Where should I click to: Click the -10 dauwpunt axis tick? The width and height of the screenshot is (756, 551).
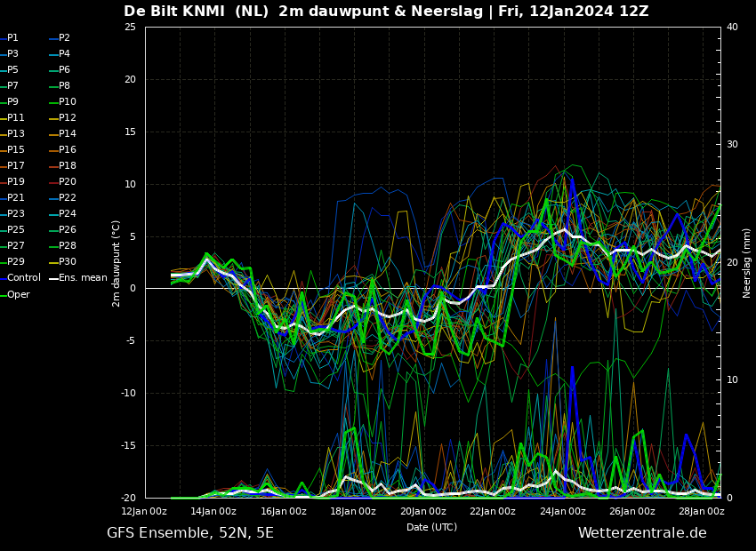pyautogui.click(x=129, y=393)
